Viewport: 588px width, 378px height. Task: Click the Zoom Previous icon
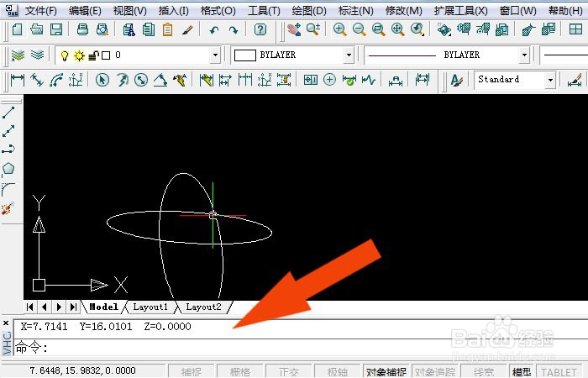coord(417,29)
